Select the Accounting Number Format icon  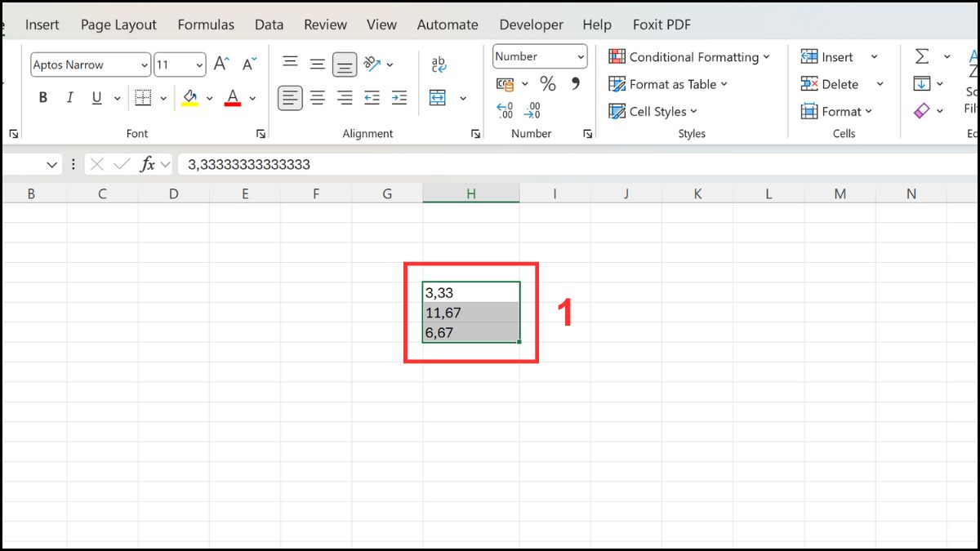(505, 82)
